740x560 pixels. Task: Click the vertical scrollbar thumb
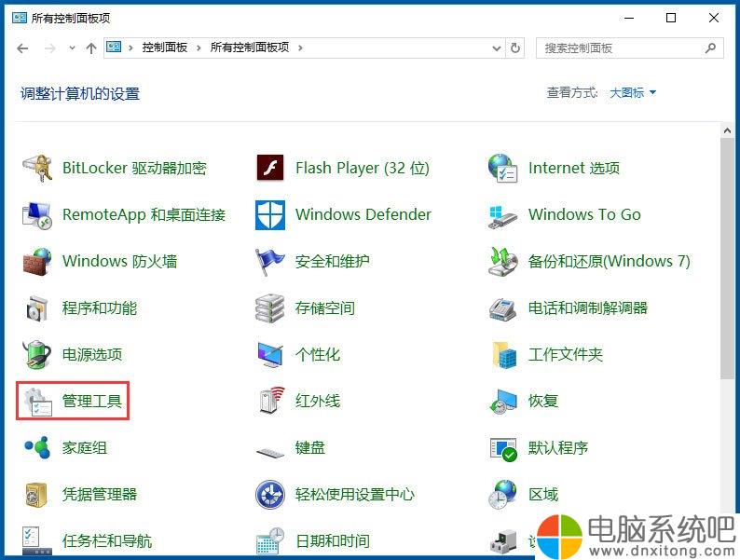click(727, 258)
